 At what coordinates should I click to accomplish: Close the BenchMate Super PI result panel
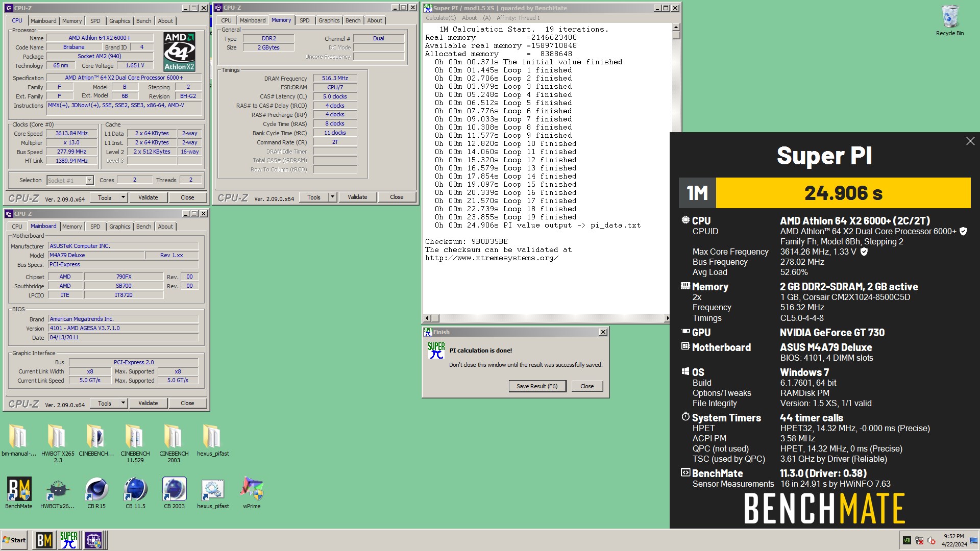970,141
